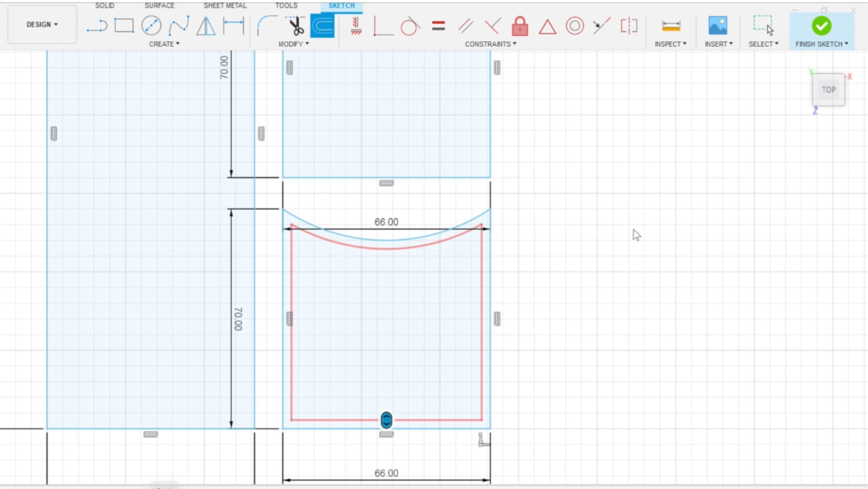This screenshot has width=868, height=489.
Task: Switch to the SHEET METAL tab
Action: (225, 6)
